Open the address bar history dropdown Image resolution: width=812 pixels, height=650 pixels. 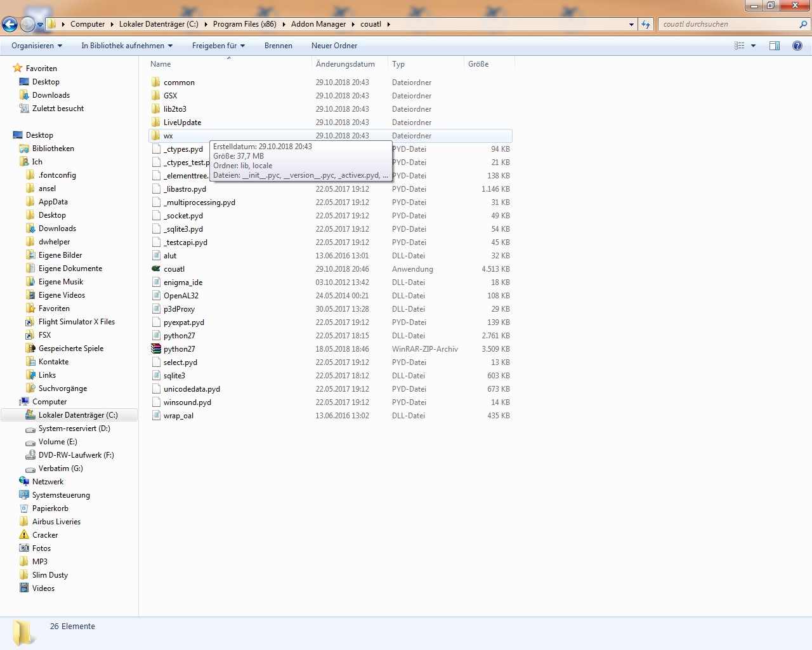[x=631, y=24]
